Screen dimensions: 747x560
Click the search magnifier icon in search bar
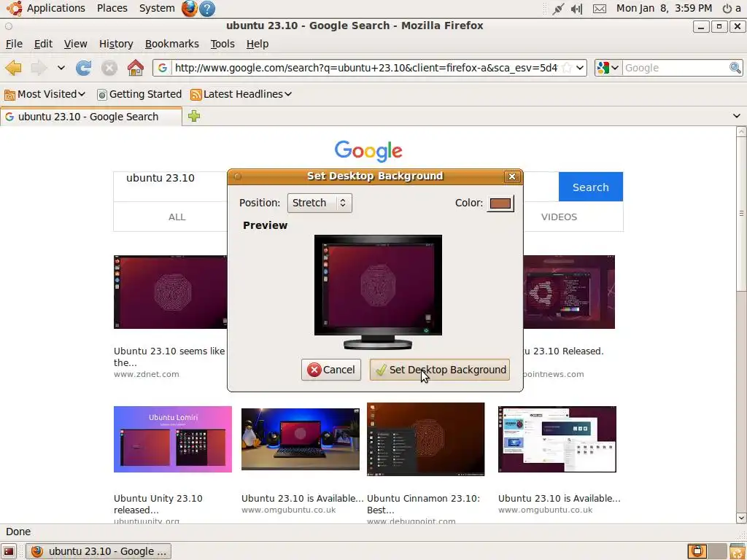(x=735, y=68)
